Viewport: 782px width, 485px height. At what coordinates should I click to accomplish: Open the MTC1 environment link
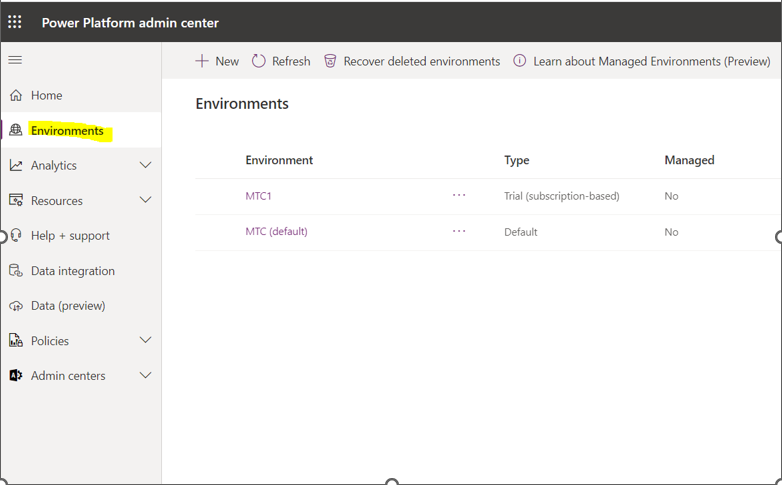pos(258,196)
